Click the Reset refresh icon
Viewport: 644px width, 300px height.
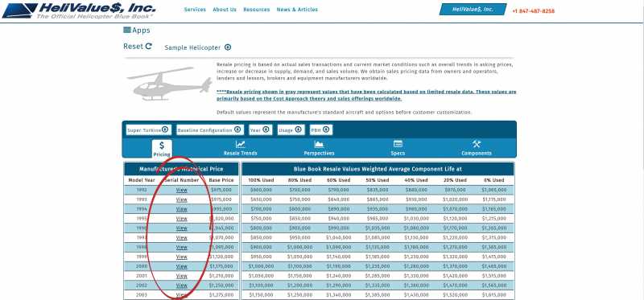click(x=149, y=47)
